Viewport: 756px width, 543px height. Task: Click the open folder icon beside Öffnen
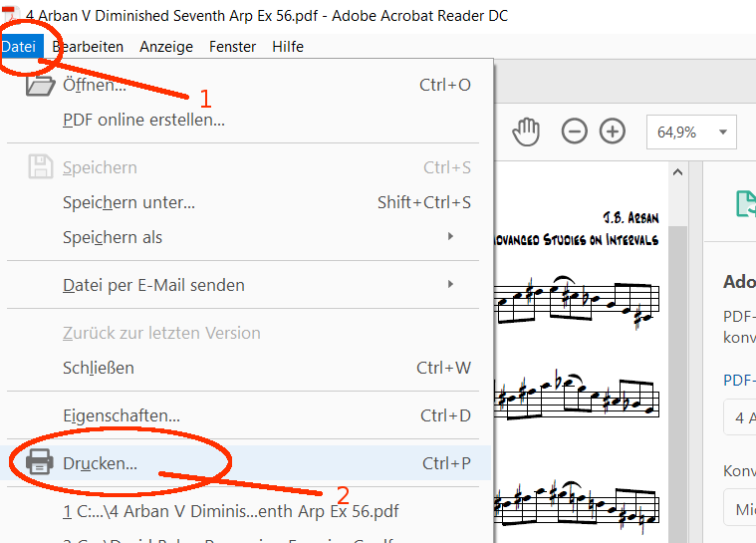tap(40, 85)
